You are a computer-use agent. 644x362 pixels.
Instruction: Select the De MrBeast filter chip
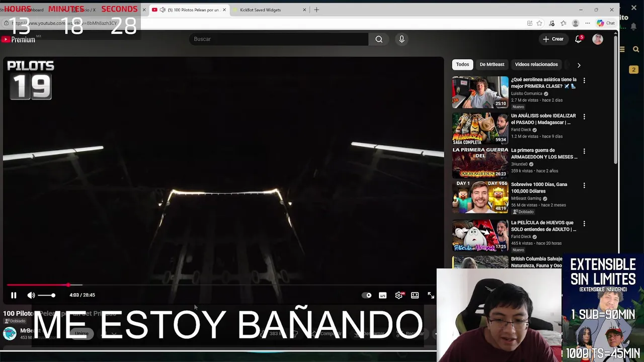point(492,64)
